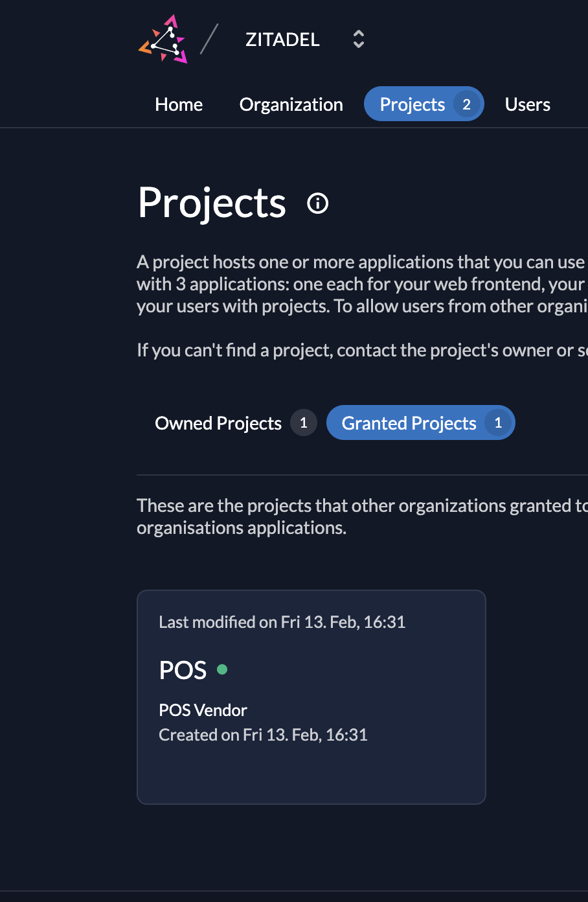The image size is (588, 902).
Task: Click the Projects page heading
Action: pyautogui.click(x=212, y=203)
